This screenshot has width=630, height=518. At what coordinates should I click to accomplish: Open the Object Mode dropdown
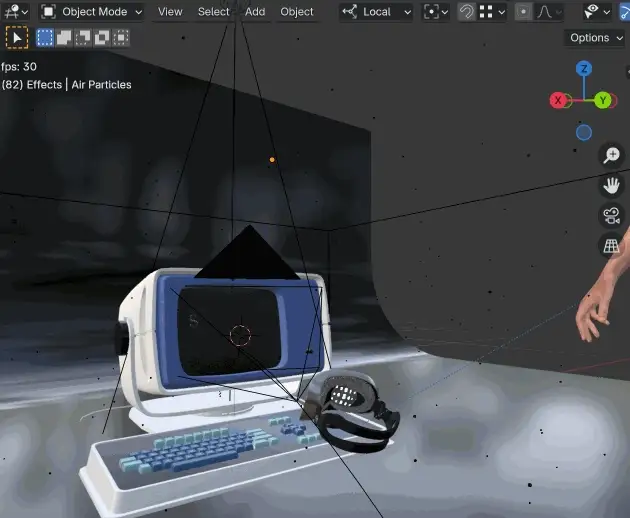[x=92, y=12]
